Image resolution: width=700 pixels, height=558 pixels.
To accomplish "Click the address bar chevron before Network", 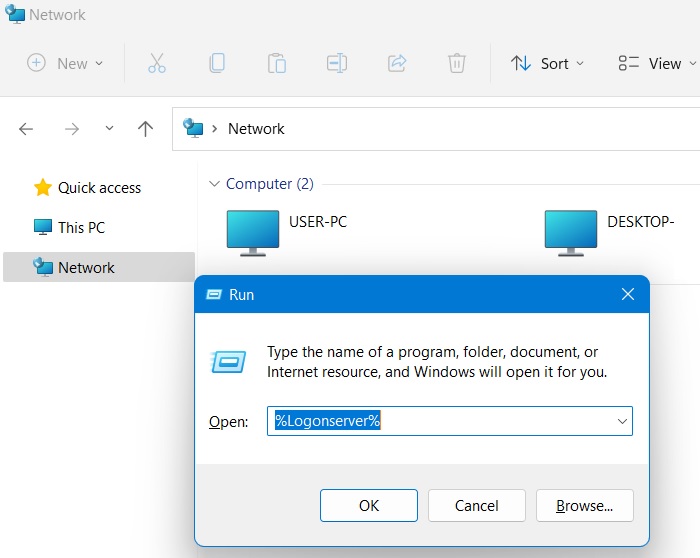I will (215, 129).
